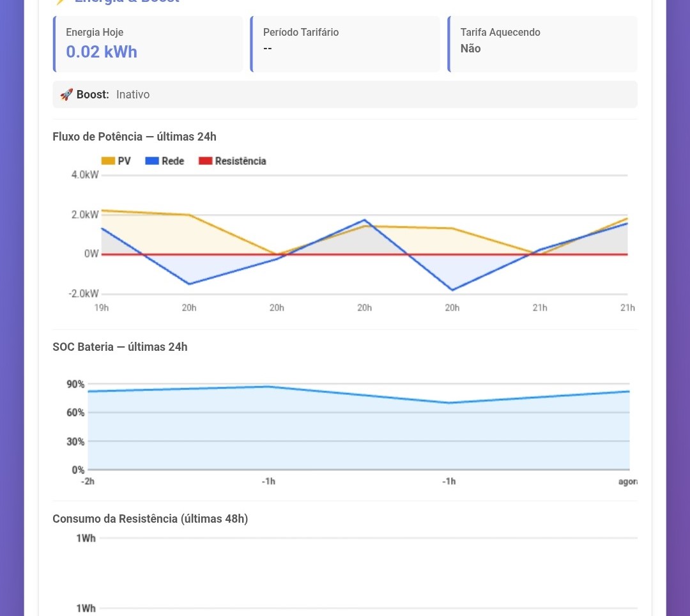Click the 'Energia Hoje' card label
The image size is (690, 616).
point(95,32)
